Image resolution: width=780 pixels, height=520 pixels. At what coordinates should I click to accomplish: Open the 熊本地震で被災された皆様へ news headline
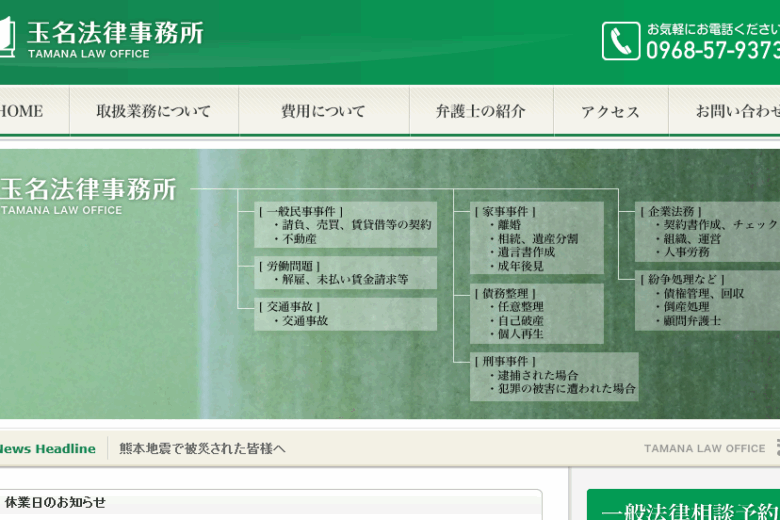[x=202, y=449]
